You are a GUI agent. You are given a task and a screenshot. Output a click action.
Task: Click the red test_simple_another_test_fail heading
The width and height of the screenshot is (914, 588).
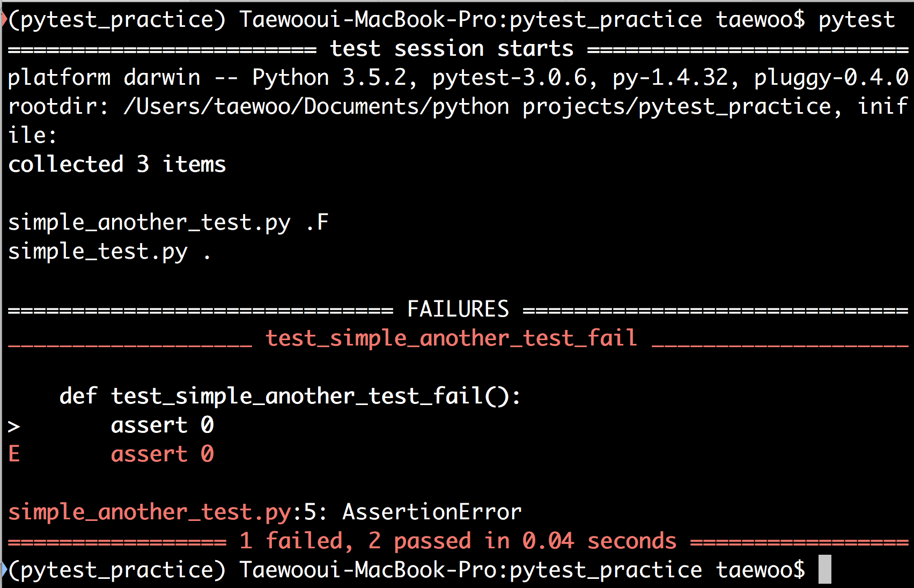(x=451, y=339)
